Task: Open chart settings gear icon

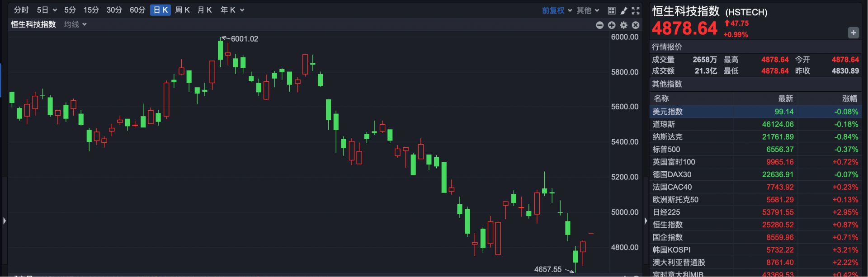Action: (623, 25)
